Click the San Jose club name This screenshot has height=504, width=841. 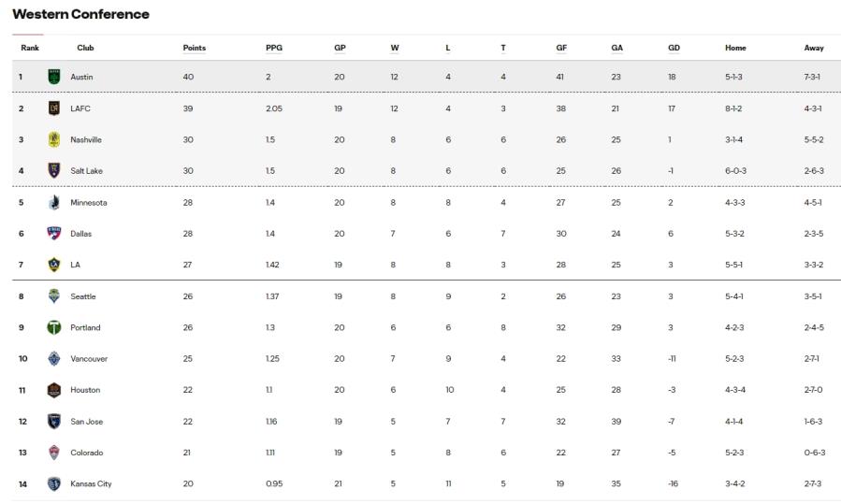pos(87,422)
